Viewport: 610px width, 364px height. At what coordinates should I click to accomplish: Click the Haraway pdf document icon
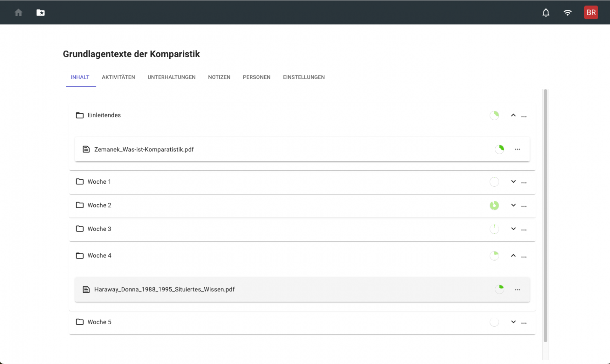(x=86, y=289)
